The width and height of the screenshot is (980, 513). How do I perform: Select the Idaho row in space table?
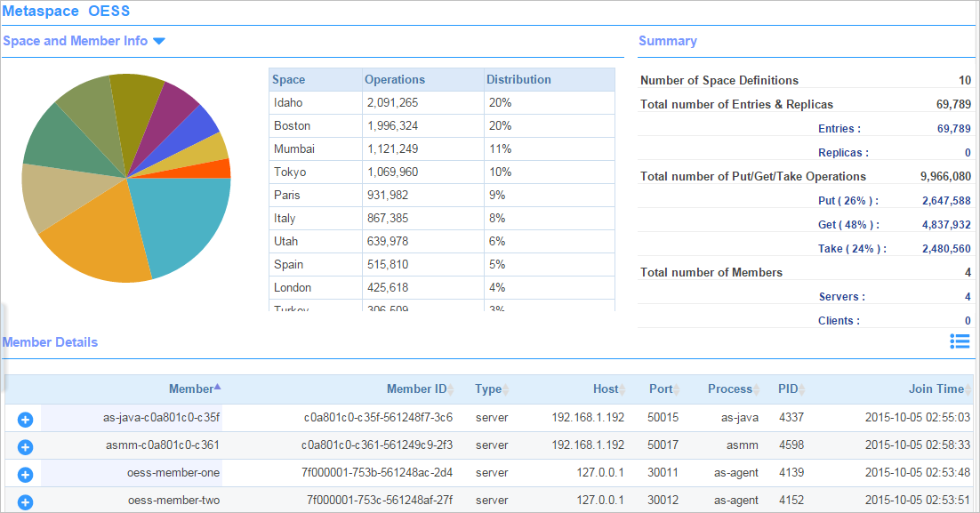click(x=441, y=102)
